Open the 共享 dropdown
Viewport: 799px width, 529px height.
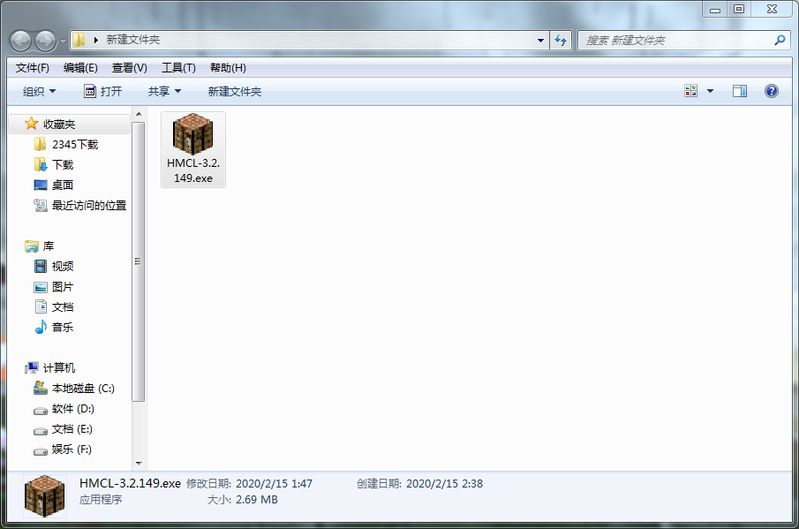pyautogui.click(x=164, y=91)
